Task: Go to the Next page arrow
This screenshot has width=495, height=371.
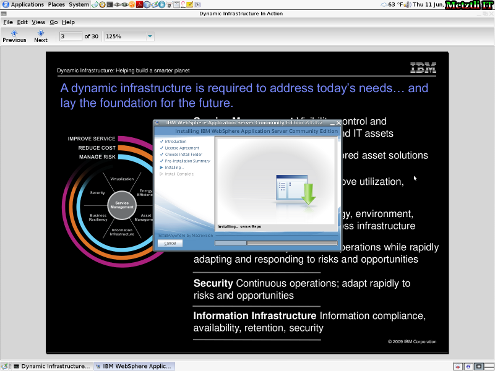Action: [41, 36]
